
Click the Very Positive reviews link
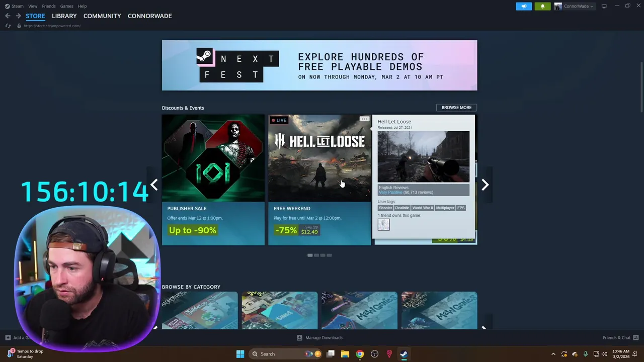coord(390,193)
